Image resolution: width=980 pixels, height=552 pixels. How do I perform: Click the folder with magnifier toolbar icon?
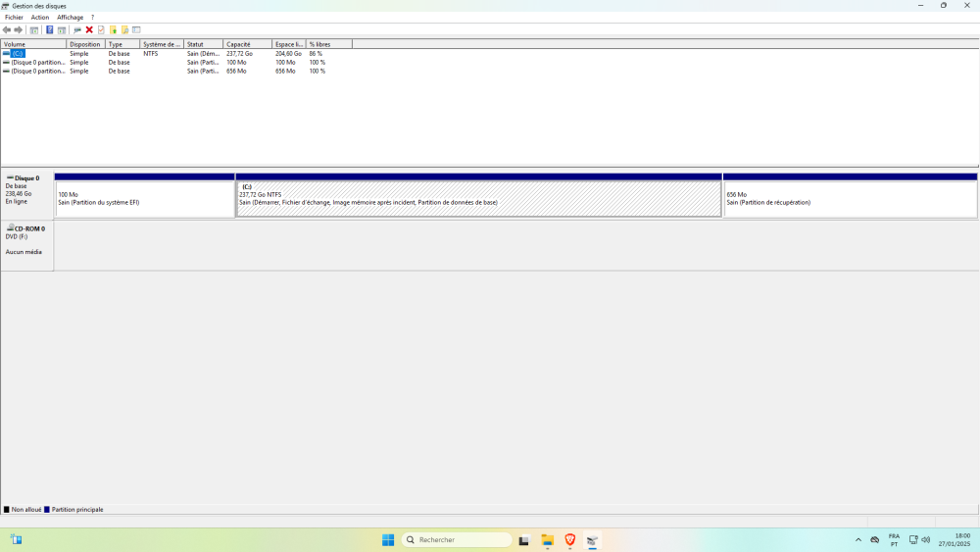(125, 30)
